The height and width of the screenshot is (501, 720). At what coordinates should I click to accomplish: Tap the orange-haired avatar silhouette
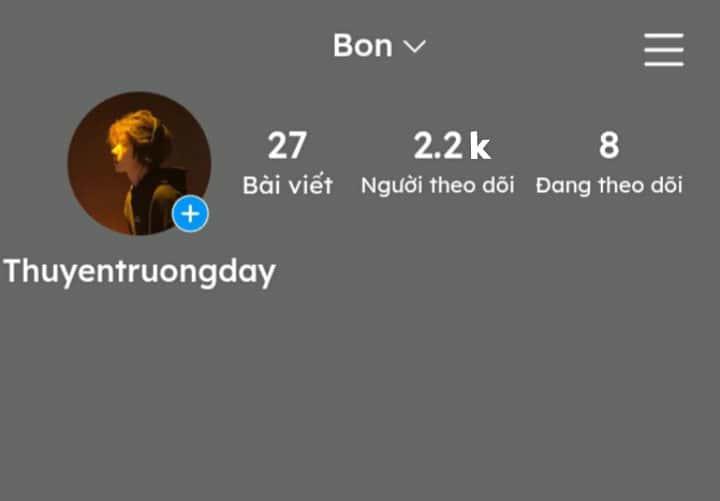click(x=140, y=170)
